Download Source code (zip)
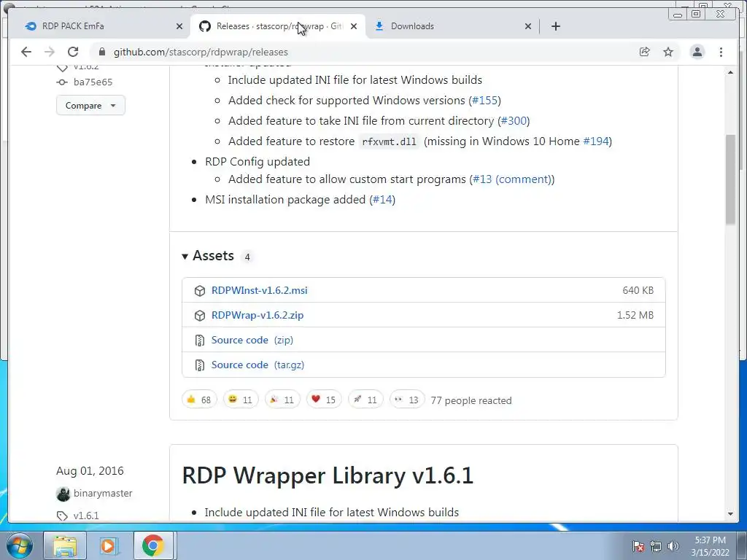Screen dimensions: 747x560 (252, 340)
